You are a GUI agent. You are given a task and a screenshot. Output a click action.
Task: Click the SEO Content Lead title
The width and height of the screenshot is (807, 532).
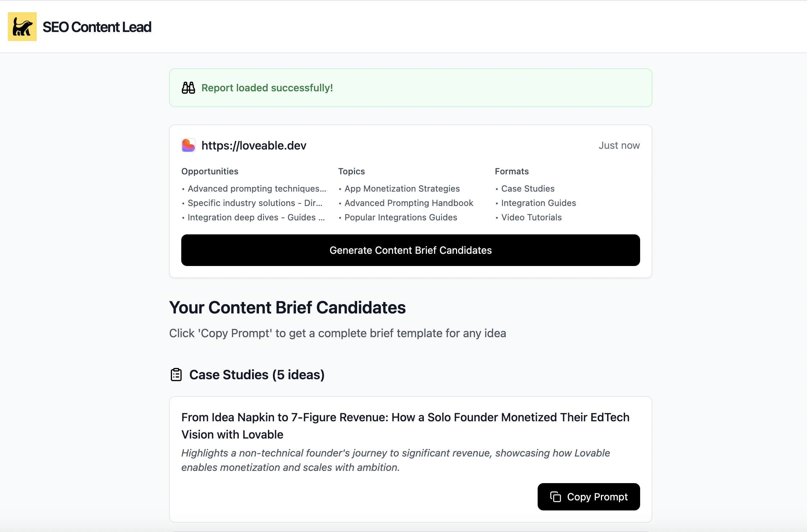coord(97,27)
